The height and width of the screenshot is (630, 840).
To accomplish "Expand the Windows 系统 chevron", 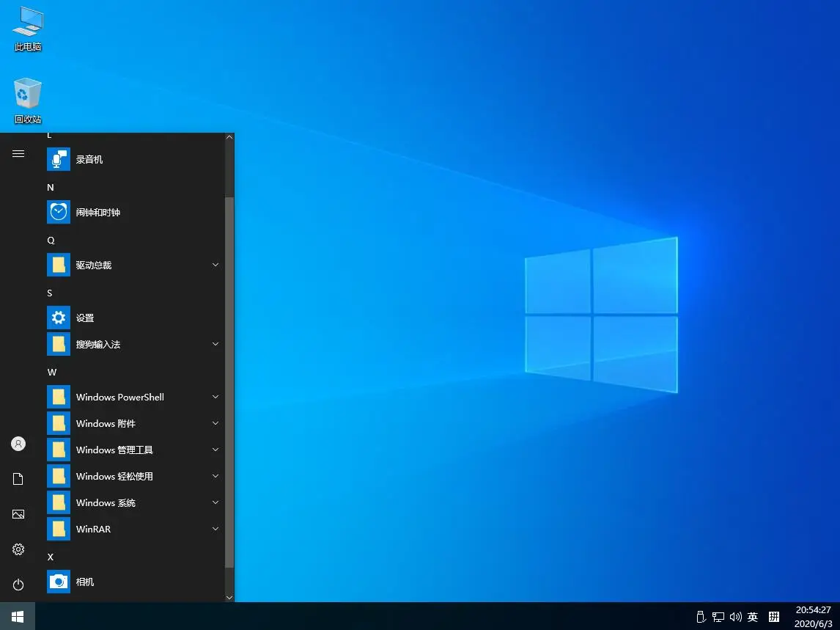I will coord(215,502).
